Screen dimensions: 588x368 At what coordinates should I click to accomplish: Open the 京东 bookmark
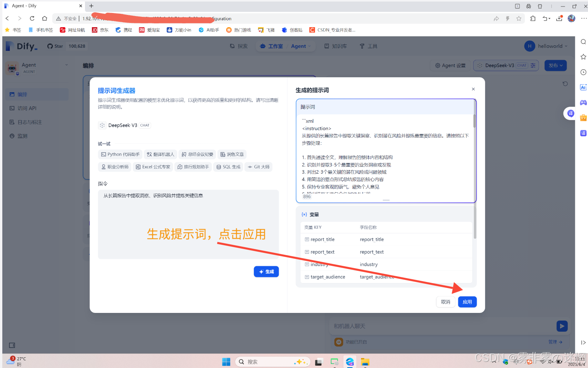(100, 30)
